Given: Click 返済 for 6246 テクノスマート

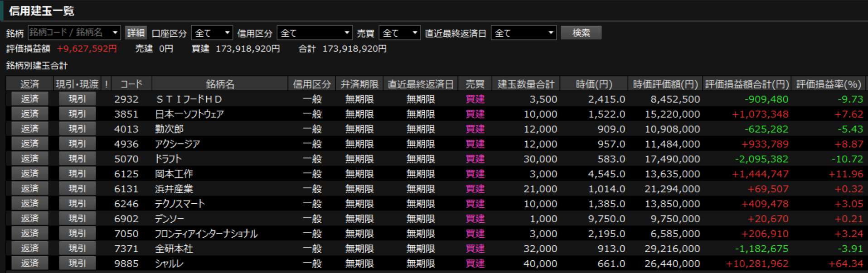Looking at the screenshot, I should (30, 203).
